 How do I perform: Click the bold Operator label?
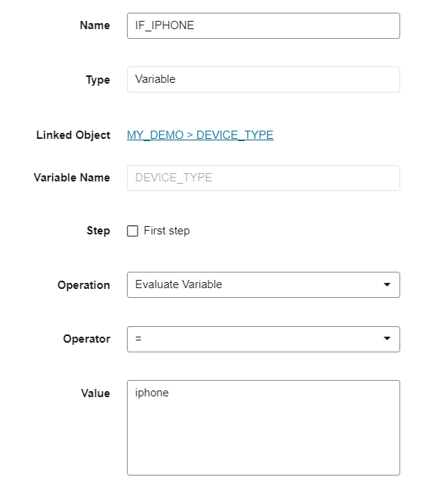coord(87,339)
